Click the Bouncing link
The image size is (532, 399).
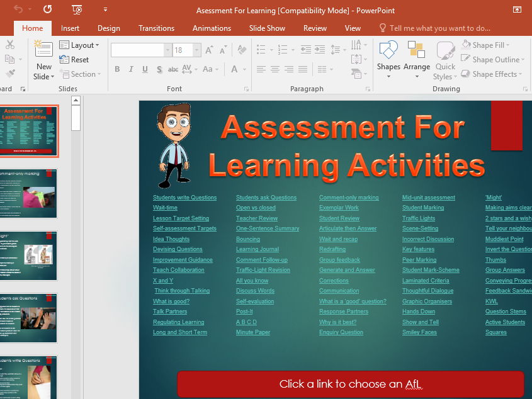point(248,239)
